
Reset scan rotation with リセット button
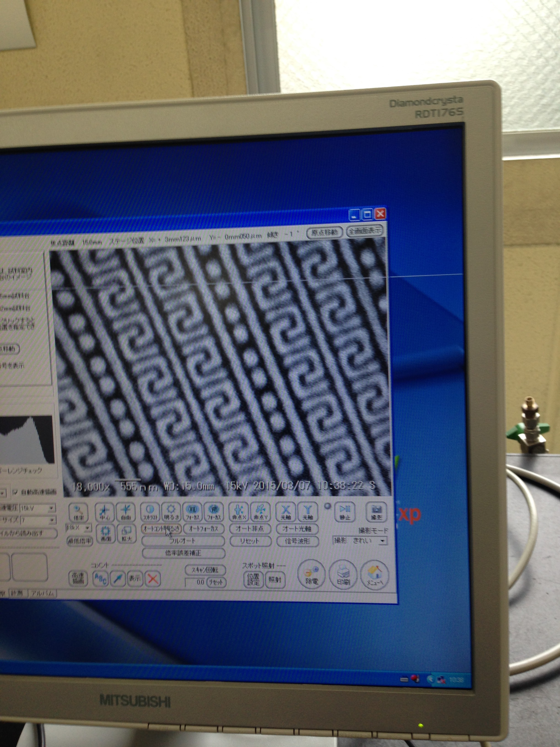tap(216, 582)
